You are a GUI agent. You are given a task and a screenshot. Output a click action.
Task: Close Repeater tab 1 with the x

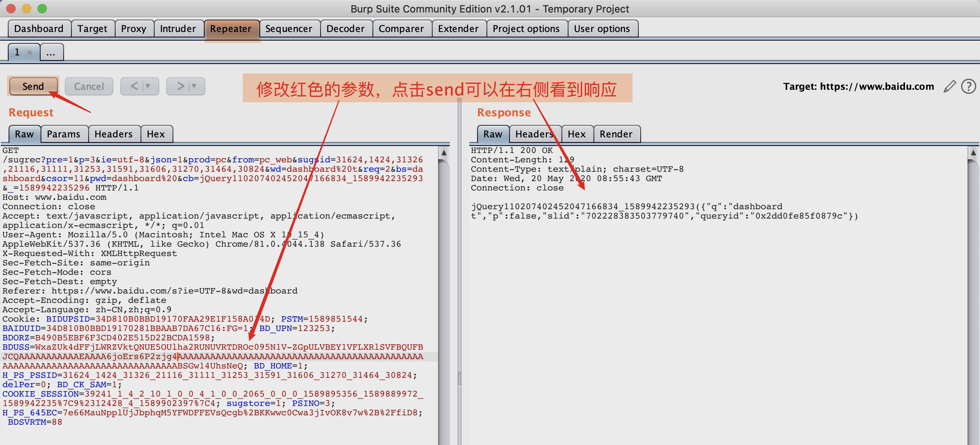click(x=30, y=52)
